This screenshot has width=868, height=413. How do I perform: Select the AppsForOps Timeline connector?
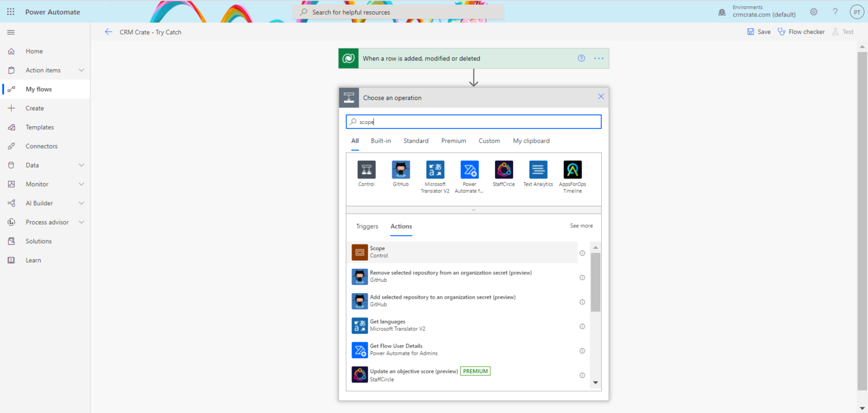(572, 170)
